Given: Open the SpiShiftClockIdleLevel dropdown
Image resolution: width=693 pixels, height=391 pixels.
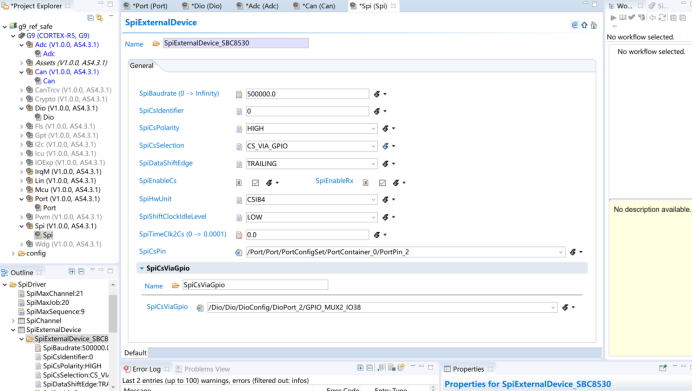Looking at the screenshot, I should click(373, 217).
